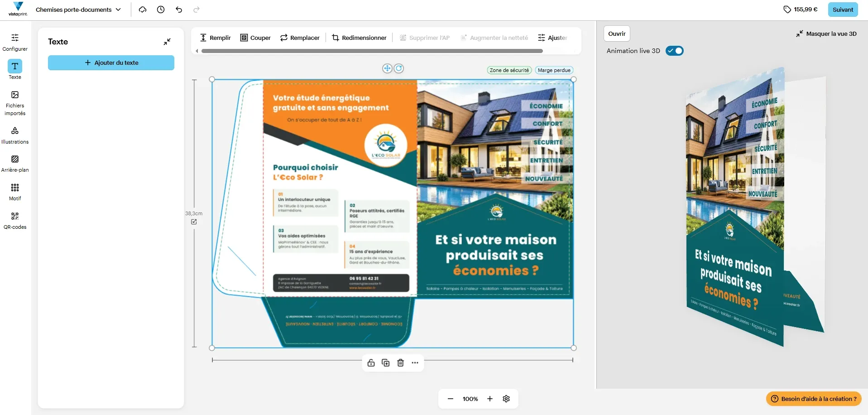The width and height of the screenshot is (868, 415).
Task: Select the Couper crop tool
Action: click(x=255, y=38)
